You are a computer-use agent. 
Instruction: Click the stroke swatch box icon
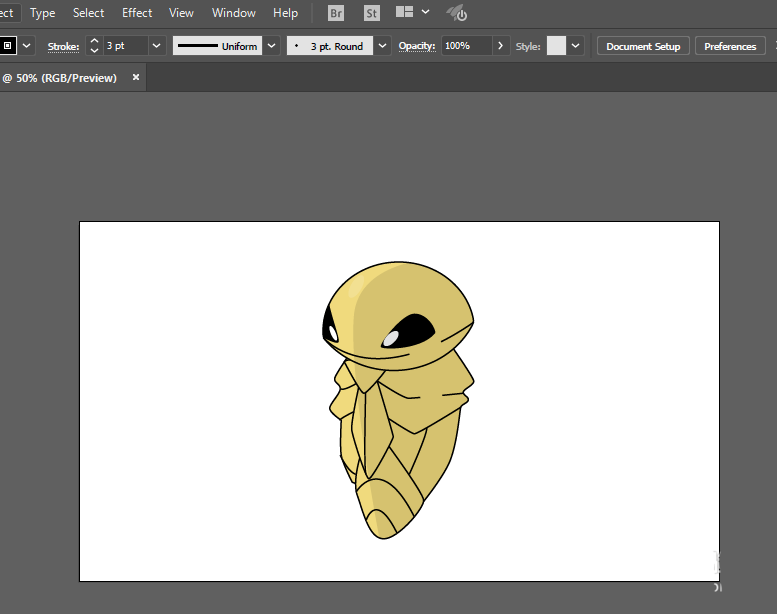(x=7, y=46)
